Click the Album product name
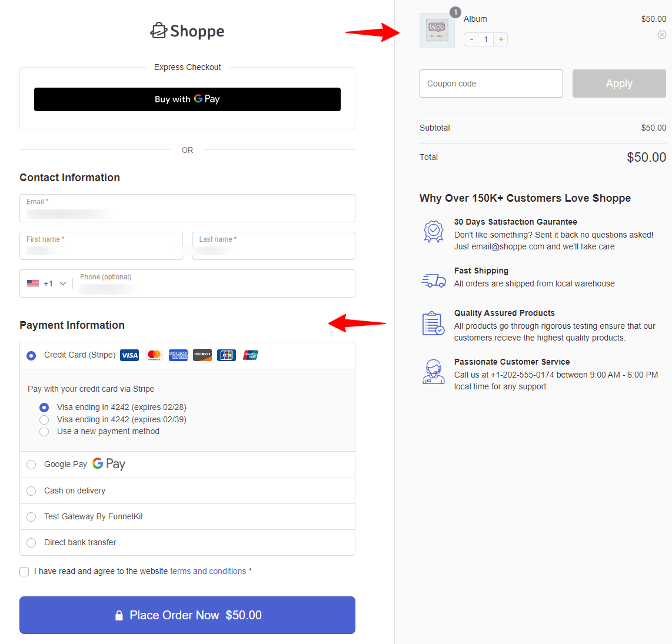The width and height of the screenshot is (672, 644). pos(475,19)
